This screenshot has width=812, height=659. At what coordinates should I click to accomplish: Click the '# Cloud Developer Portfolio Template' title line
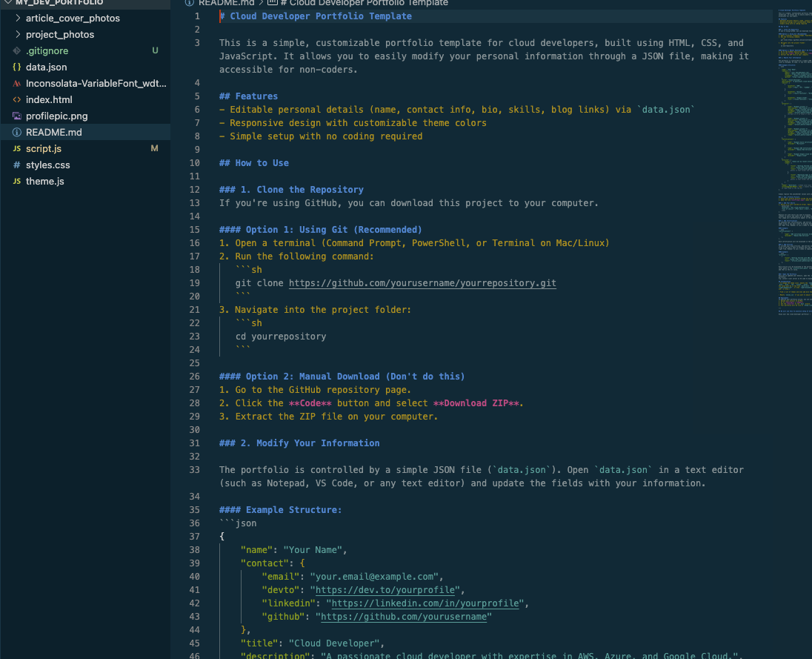tap(316, 16)
